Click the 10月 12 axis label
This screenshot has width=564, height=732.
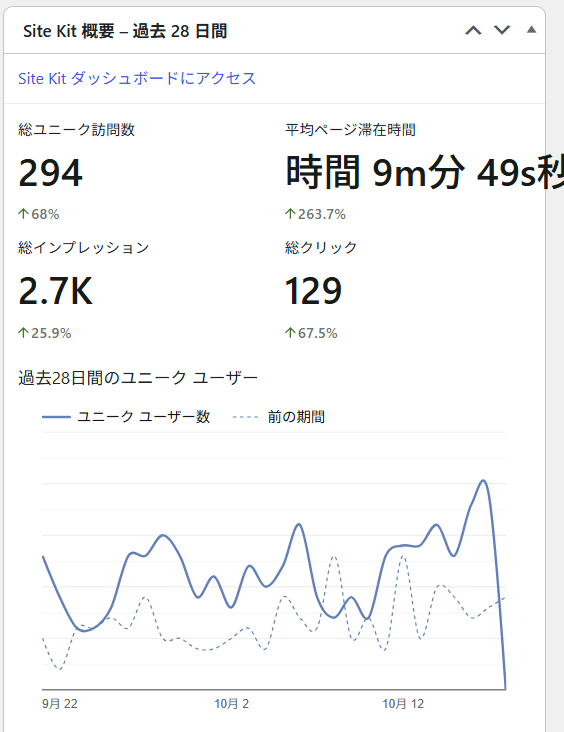click(x=403, y=704)
